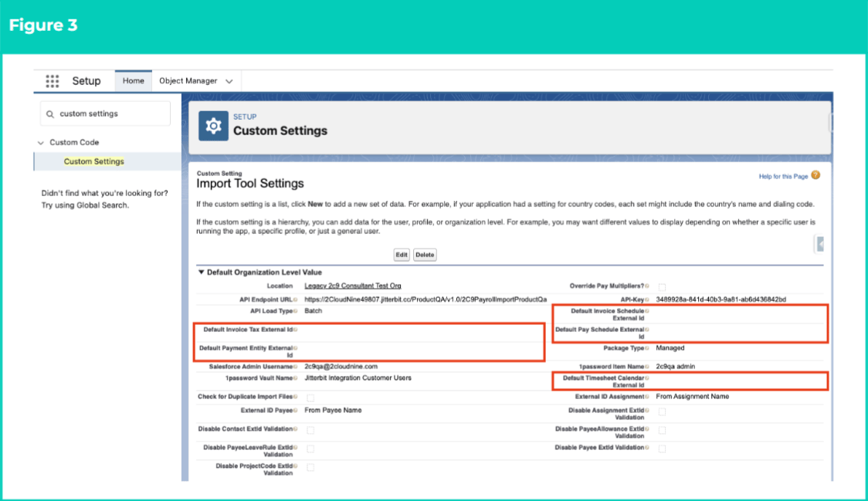Toggle Disable PayeeAllowance ExtId Validation checkbox

[x=662, y=429]
